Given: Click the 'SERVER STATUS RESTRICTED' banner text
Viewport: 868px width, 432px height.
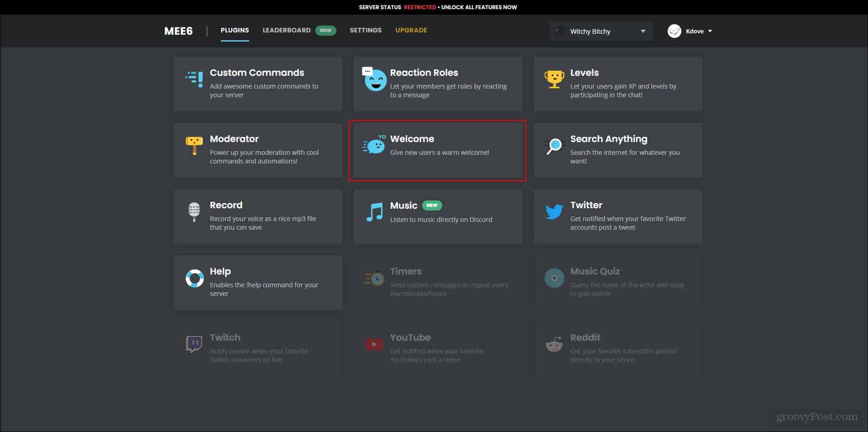Looking at the screenshot, I should [397, 7].
